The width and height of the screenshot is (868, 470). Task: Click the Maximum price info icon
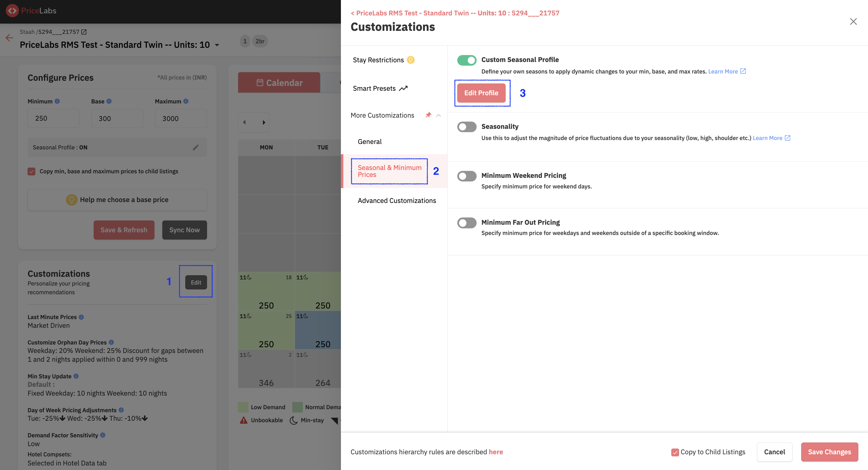pyautogui.click(x=186, y=101)
